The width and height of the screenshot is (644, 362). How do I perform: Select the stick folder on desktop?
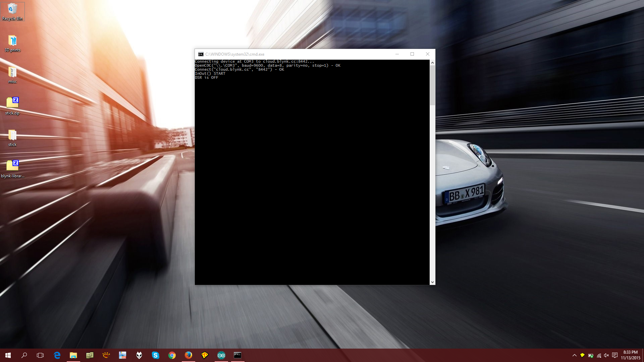12,138
